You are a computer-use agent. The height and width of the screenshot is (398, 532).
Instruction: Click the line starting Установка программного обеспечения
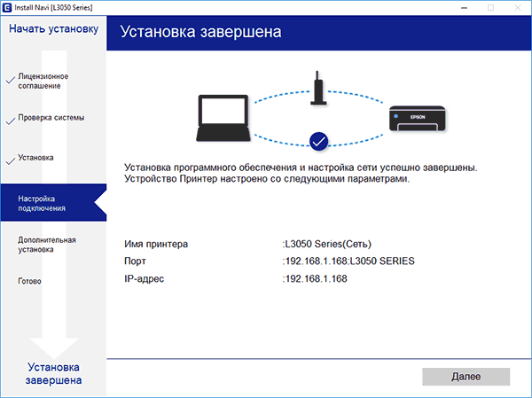[301, 168]
